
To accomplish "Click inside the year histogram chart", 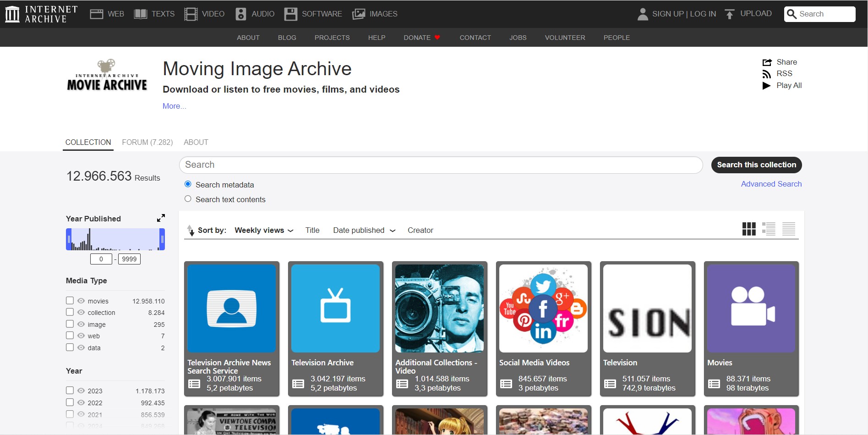I will (x=115, y=239).
